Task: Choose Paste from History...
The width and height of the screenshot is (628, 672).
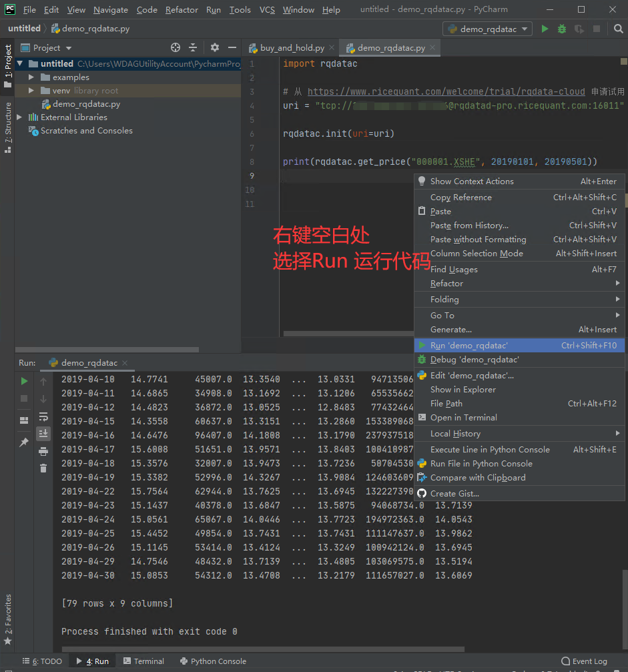Action: (519, 226)
